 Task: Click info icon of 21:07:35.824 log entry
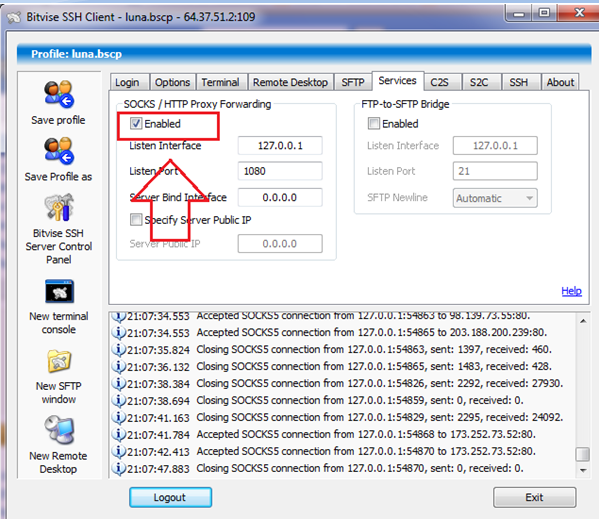[x=119, y=349]
